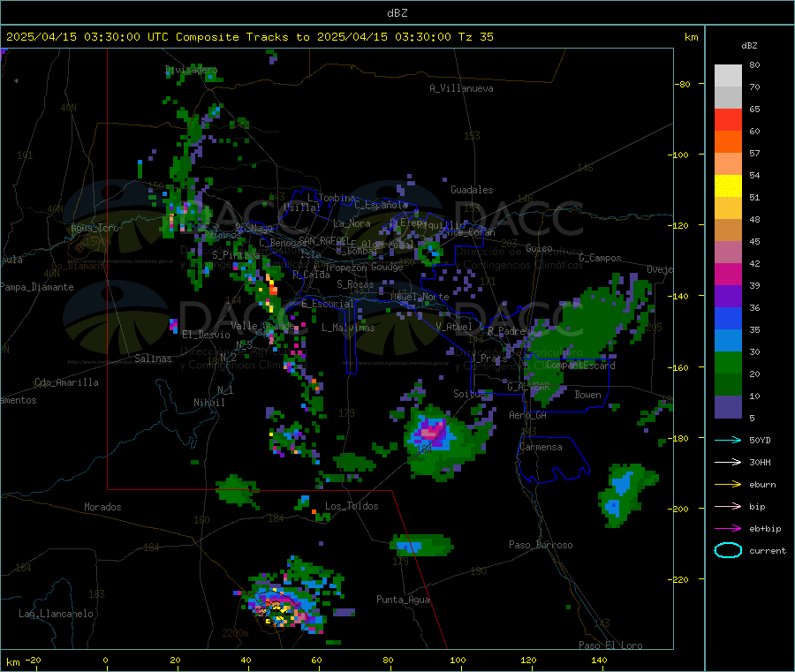Click the '2200m' elevation label near bottom storm
Image resolution: width=795 pixels, height=672 pixels.
(x=235, y=633)
